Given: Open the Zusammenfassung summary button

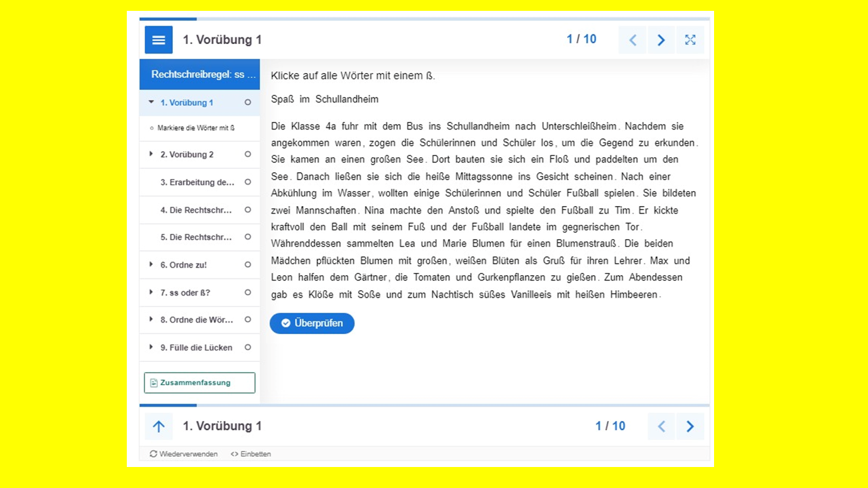Looking at the screenshot, I should 199,383.
